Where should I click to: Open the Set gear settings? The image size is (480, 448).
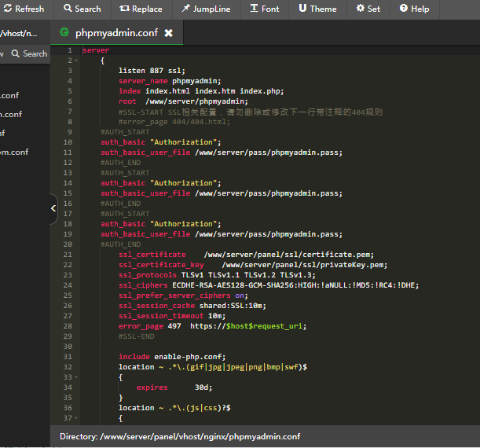click(368, 9)
